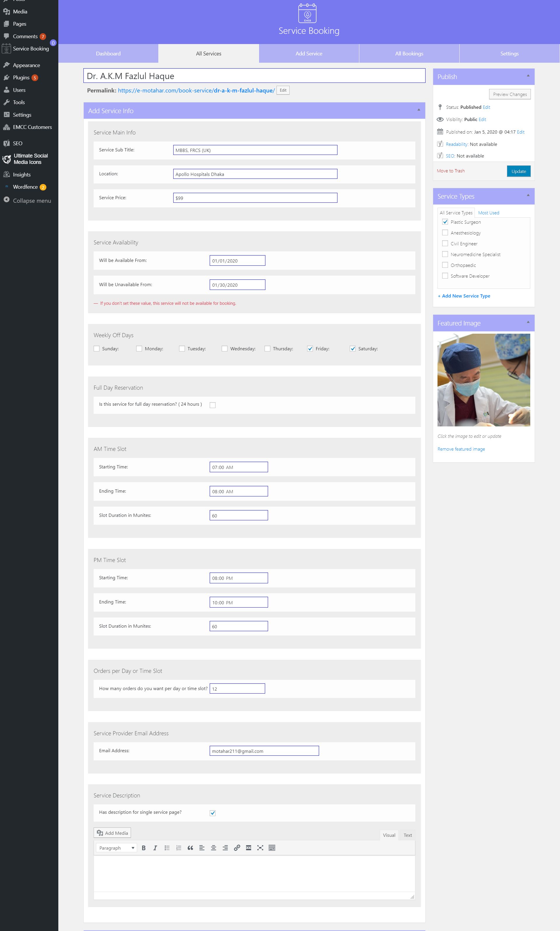Insert blockquote in description editor
This screenshot has width=560, height=931.
click(190, 848)
